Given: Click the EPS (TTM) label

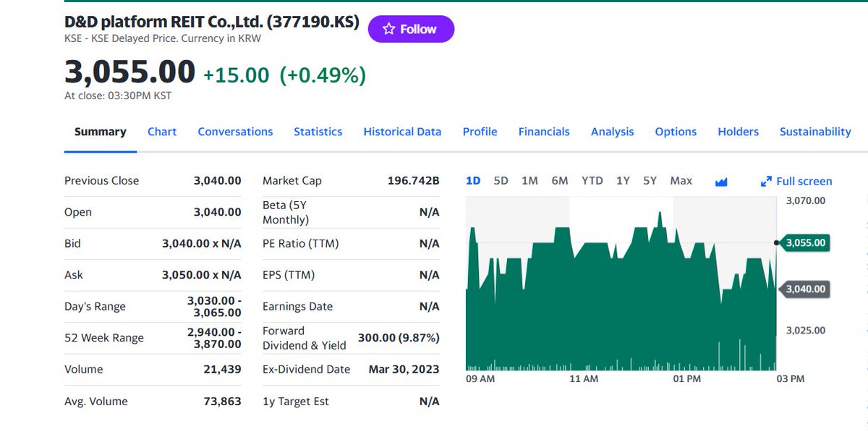Looking at the screenshot, I should click(289, 275).
